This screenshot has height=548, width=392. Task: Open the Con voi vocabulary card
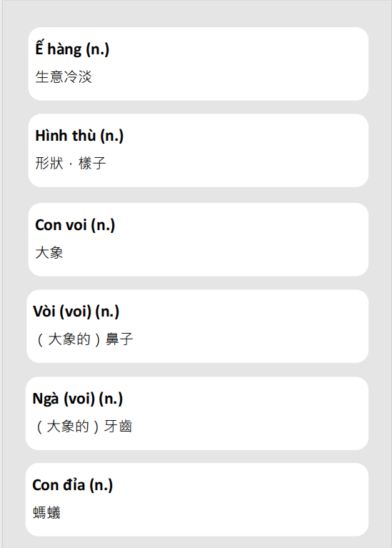tap(198, 239)
